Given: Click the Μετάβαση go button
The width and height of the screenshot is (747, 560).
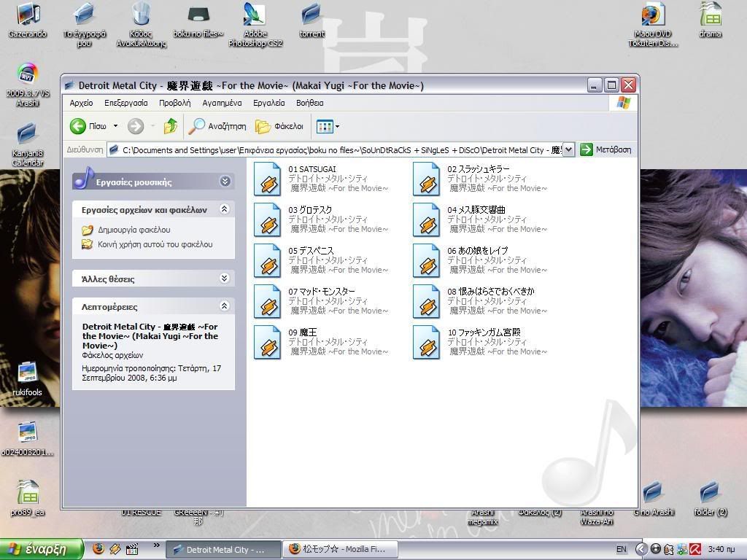Looking at the screenshot, I should [605, 149].
